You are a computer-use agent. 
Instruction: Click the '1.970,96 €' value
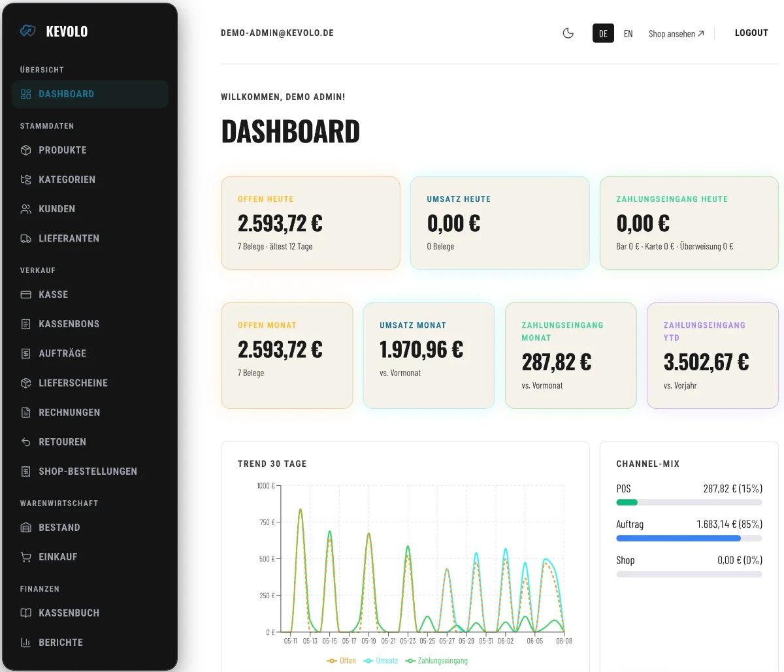coord(421,350)
